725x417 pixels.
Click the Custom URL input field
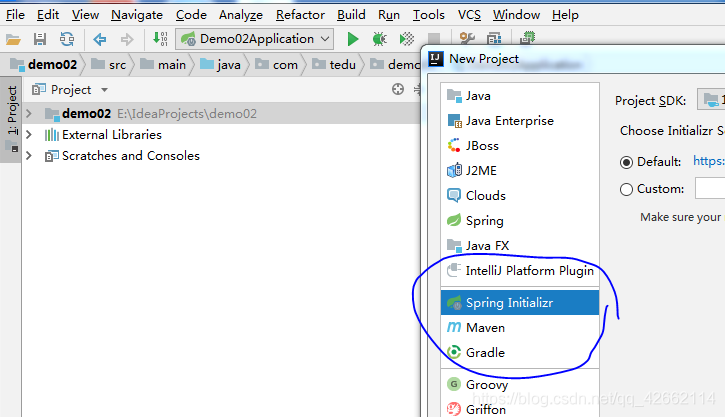click(710, 189)
